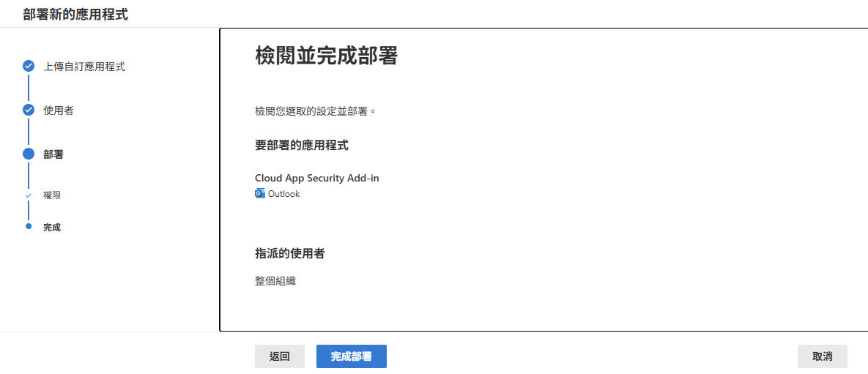The width and height of the screenshot is (868, 374).
Task: Go to the 上傳自訂應用程式 step
Action: coord(84,67)
